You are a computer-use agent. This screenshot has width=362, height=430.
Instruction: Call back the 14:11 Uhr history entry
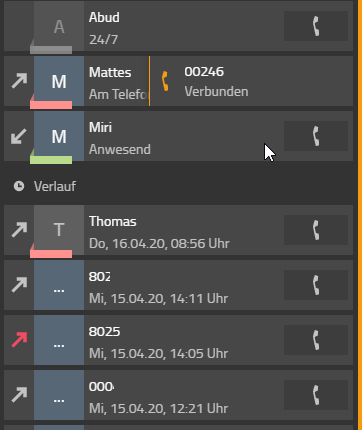[316, 285]
